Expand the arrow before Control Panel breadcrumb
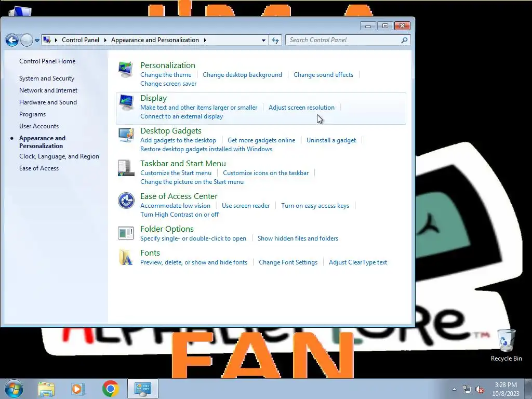 coord(56,40)
